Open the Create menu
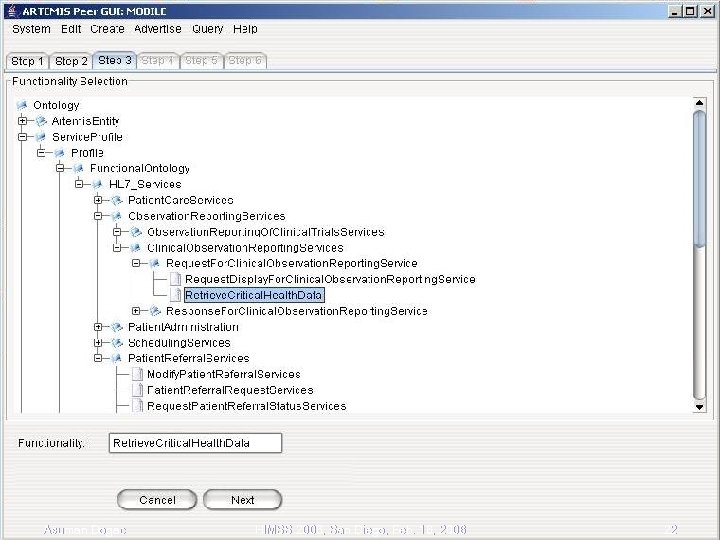720x540 pixels. [107, 29]
